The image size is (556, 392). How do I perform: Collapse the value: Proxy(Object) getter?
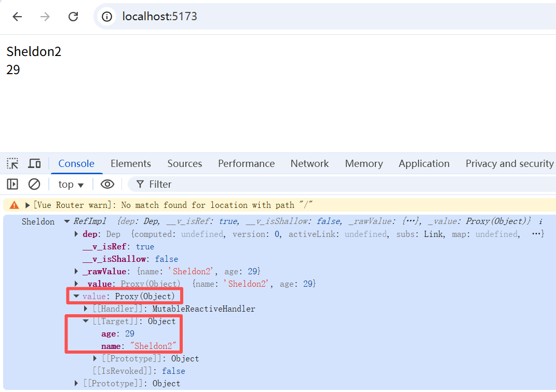click(76, 296)
